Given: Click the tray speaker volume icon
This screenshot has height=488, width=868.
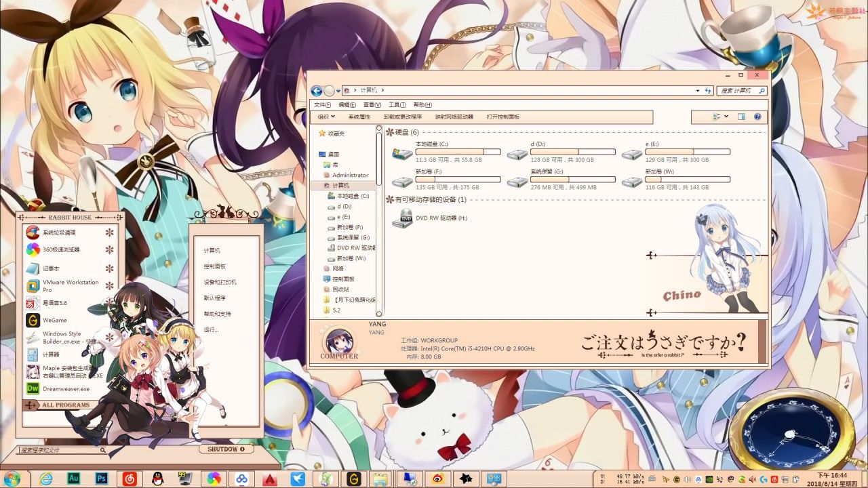Looking at the screenshot, I should [x=688, y=479].
